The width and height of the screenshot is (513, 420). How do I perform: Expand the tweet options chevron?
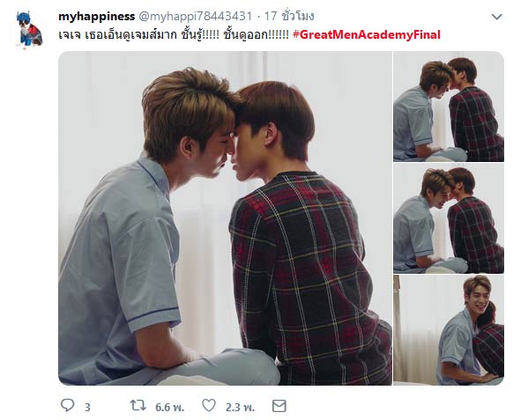[x=497, y=17]
